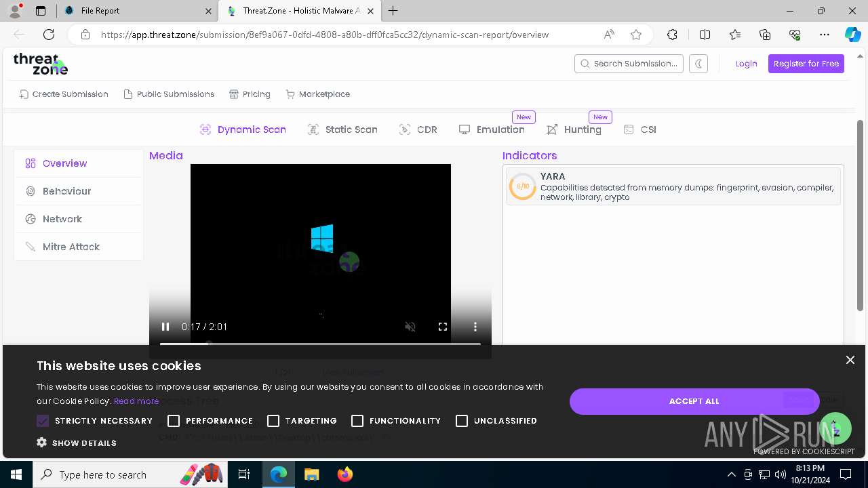This screenshot has height=488, width=868.
Task: Select Mitre Attack in sidebar
Action: tap(79, 247)
